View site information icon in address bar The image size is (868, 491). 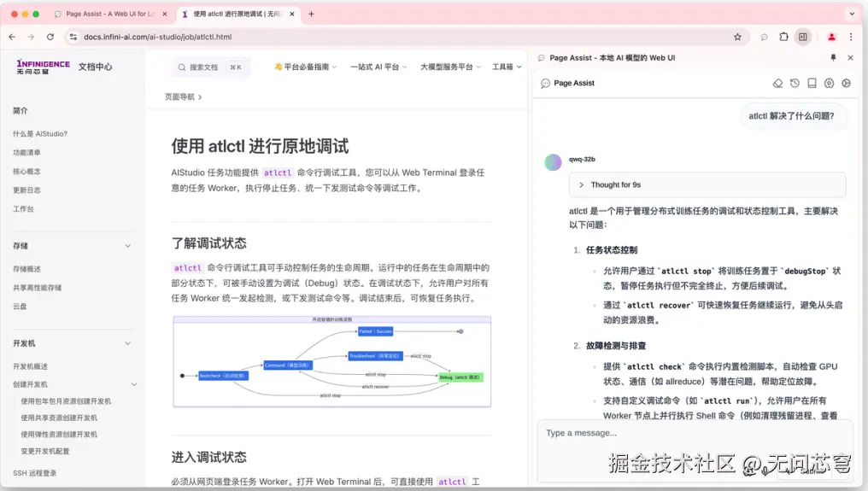(73, 37)
